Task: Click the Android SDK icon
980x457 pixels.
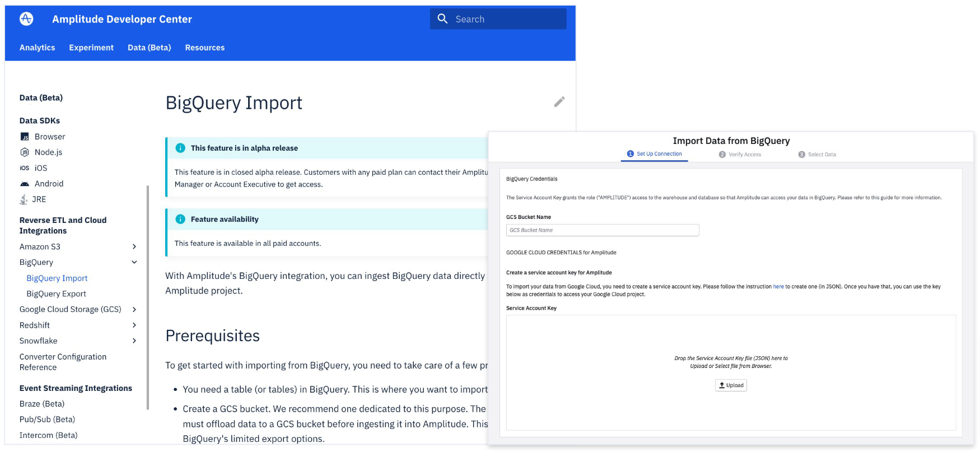Action: tap(25, 184)
